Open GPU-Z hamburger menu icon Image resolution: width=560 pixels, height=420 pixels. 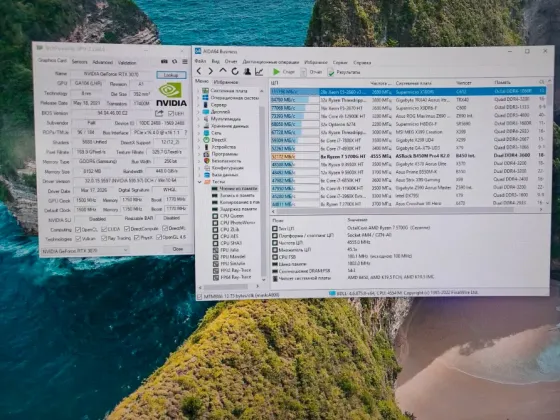[x=185, y=62]
